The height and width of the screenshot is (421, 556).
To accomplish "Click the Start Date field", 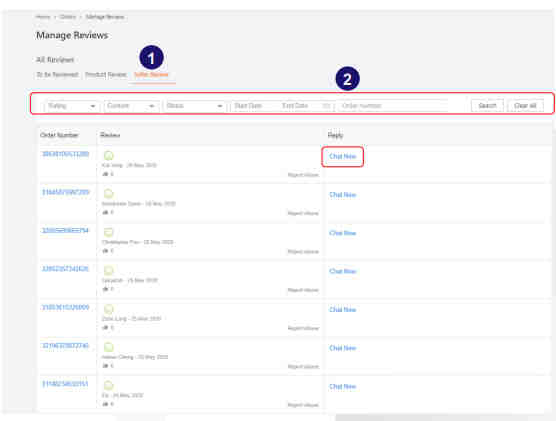I will 248,106.
